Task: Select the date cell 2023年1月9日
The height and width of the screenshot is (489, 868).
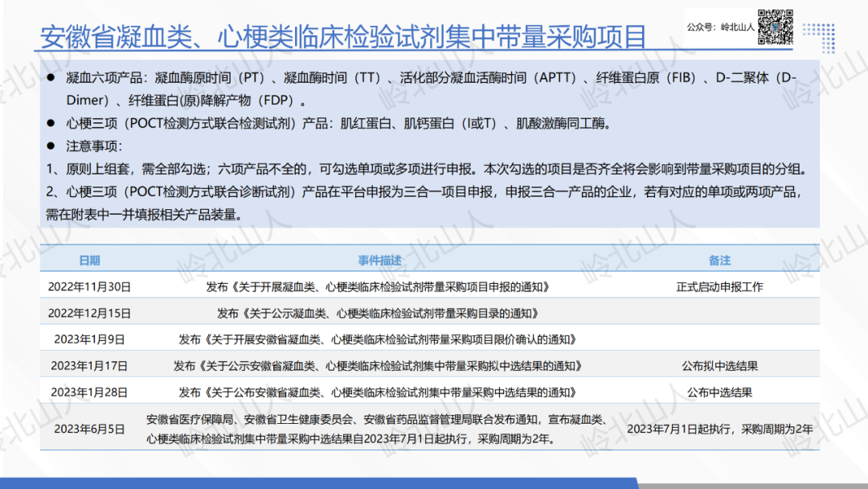Action: tap(89, 339)
